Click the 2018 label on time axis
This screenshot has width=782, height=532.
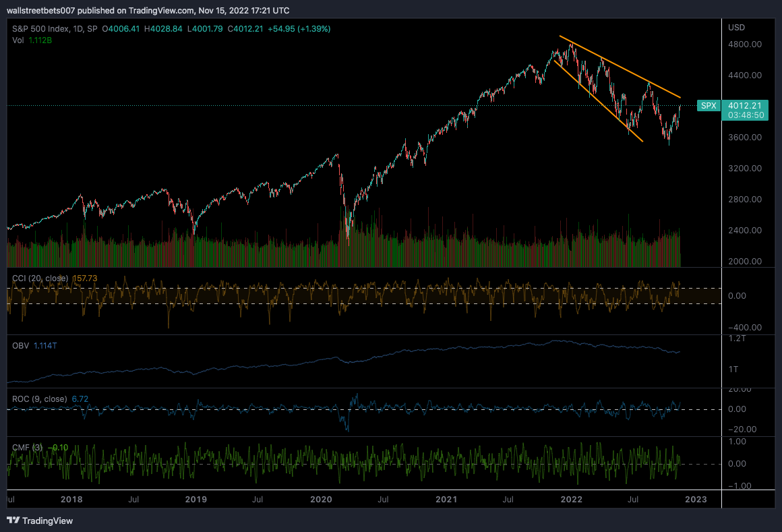[71, 500]
